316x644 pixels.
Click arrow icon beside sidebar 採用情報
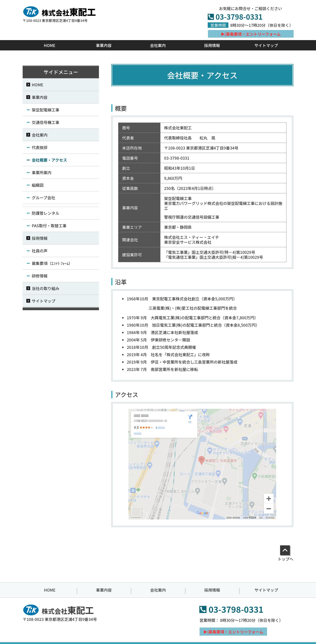pos(28,238)
